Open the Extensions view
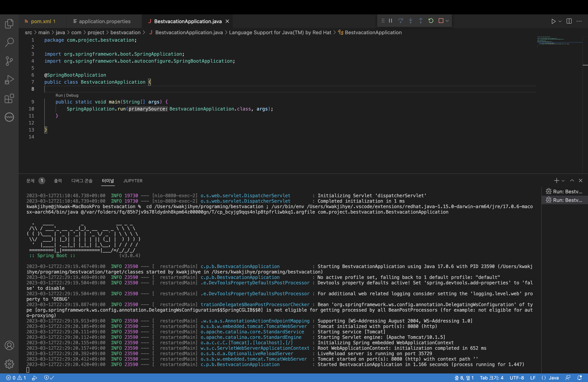The image size is (588, 382). click(9, 99)
